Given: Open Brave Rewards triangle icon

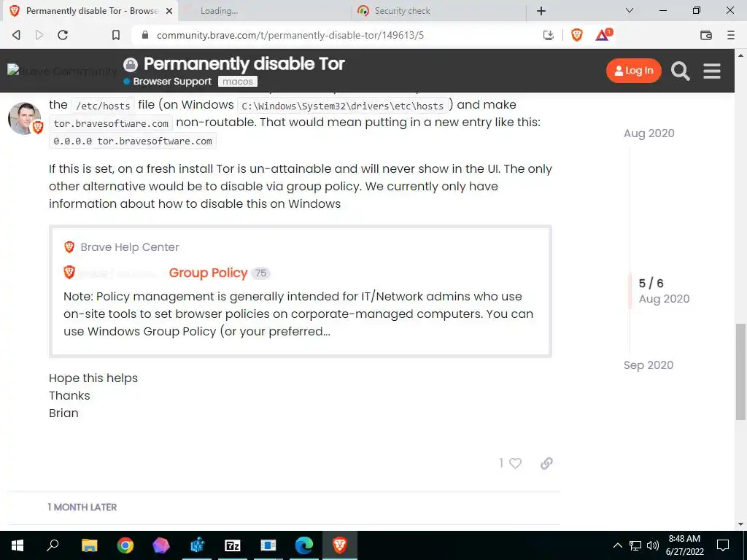Looking at the screenshot, I should pos(603,35).
